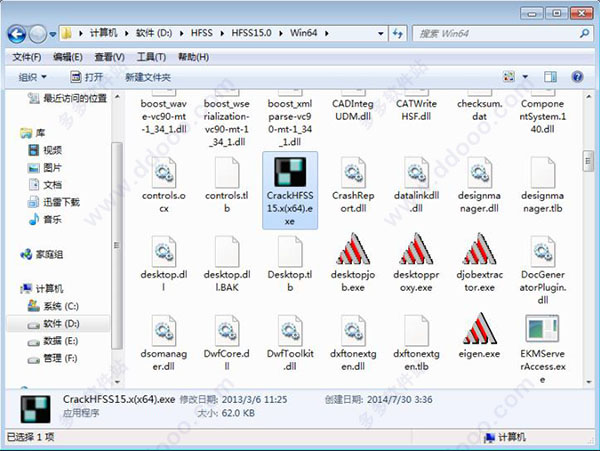Open the address bar history dropdown
Image resolution: width=600 pixels, height=451 pixels.
381,34
